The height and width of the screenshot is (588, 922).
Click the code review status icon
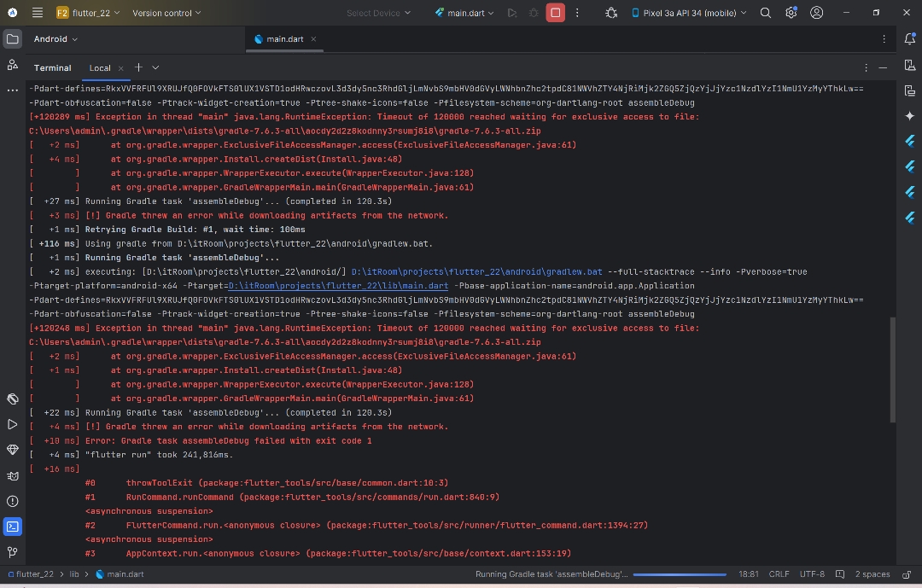(840, 573)
